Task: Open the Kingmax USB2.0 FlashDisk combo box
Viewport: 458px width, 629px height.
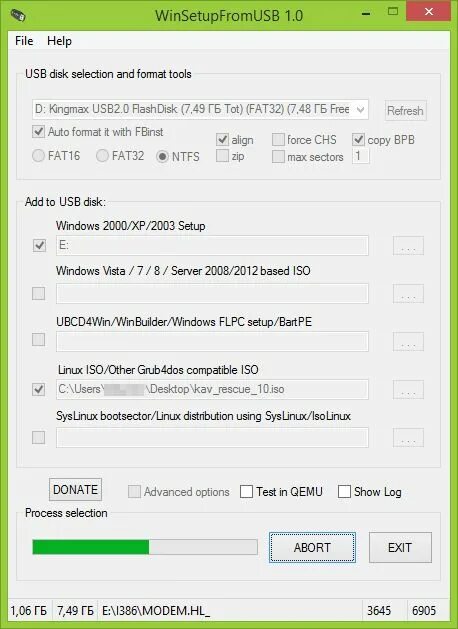Action: 200,109
